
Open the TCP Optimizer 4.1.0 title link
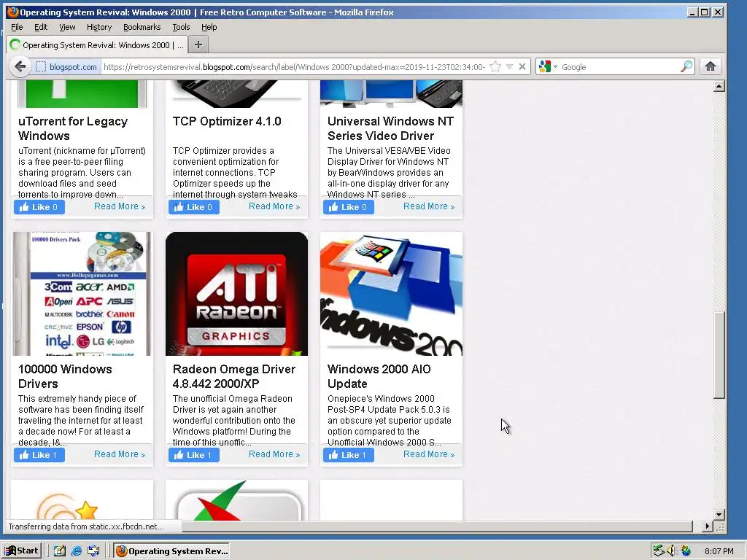(x=227, y=122)
